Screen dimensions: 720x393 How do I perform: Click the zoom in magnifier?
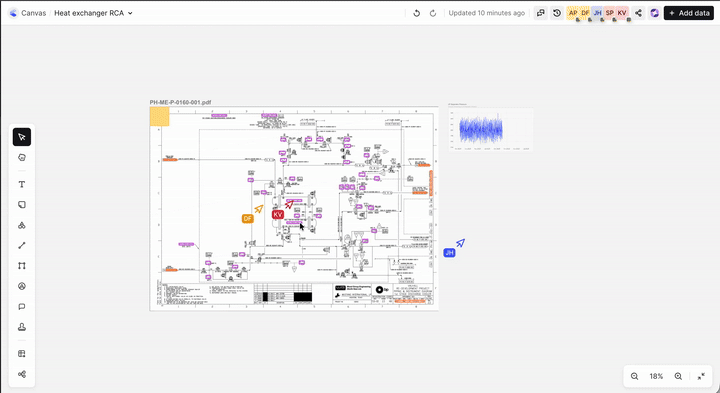pyautogui.click(x=678, y=376)
